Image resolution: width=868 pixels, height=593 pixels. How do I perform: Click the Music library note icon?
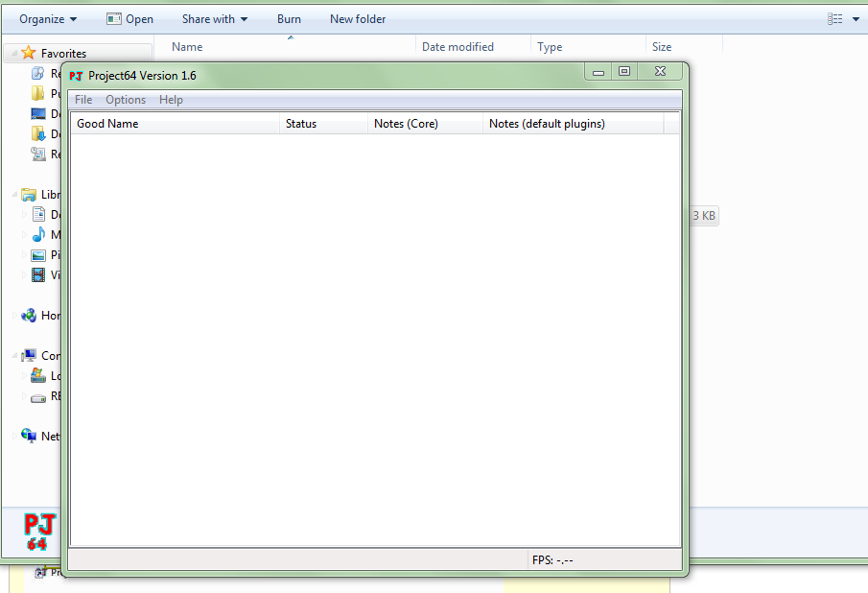[x=38, y=235]
